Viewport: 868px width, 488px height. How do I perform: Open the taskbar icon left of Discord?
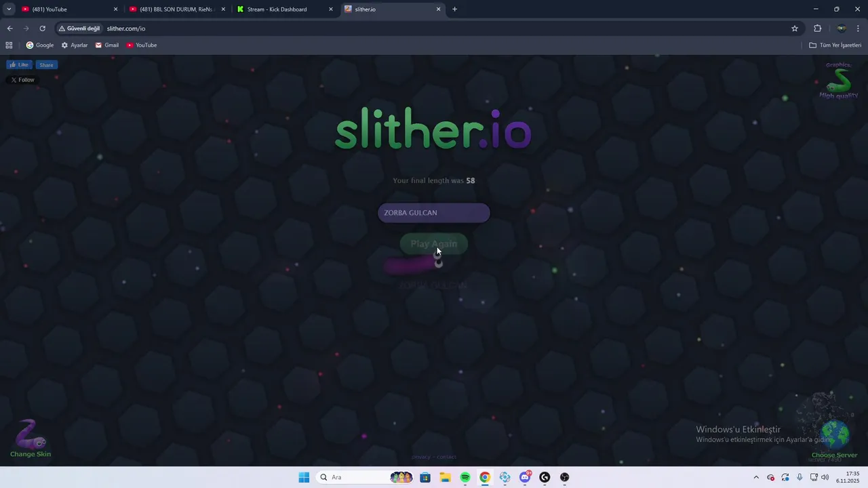[505, 477]
